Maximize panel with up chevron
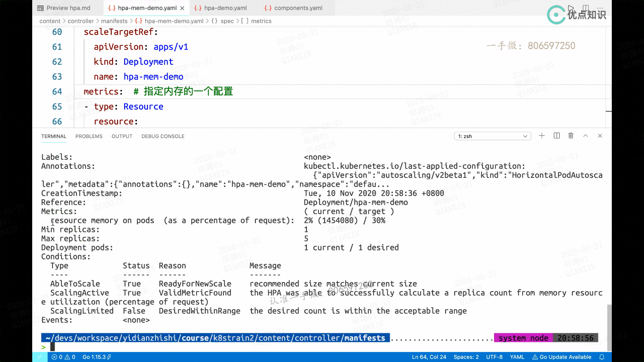 [586, 136]
